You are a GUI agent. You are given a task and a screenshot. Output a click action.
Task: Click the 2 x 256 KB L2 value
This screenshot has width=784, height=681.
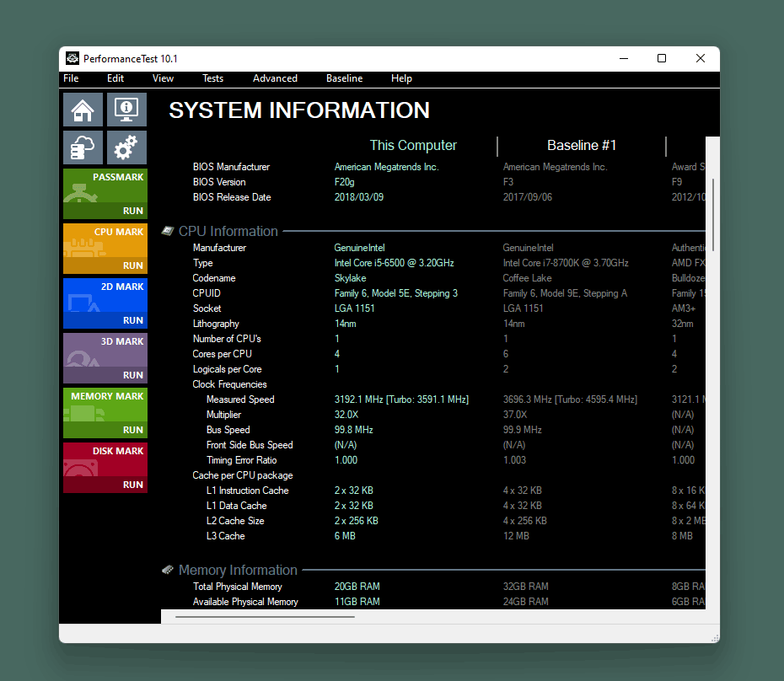click(356, 521)
